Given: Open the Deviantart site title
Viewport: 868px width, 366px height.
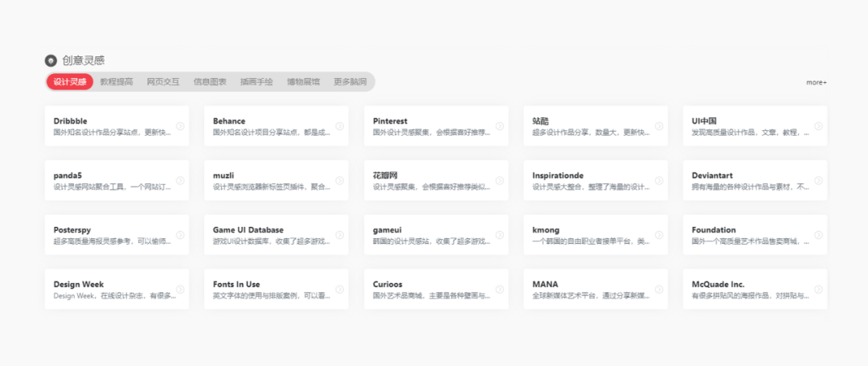Looking at the screenshot, I should [x=711, y=175].
